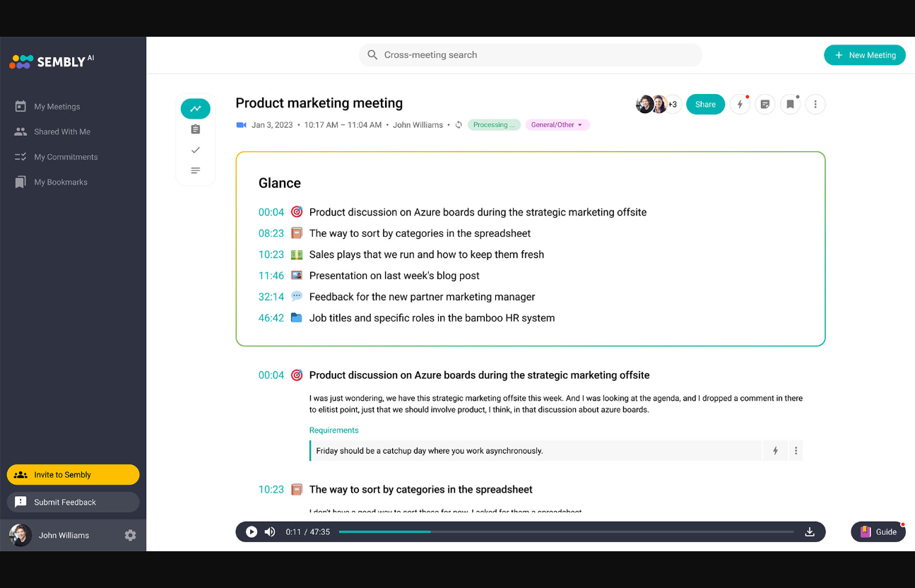This screenshot has width=915, height=588.
Task: Click the lightning bolt icon beside Share
Action: tap(740, 105)
